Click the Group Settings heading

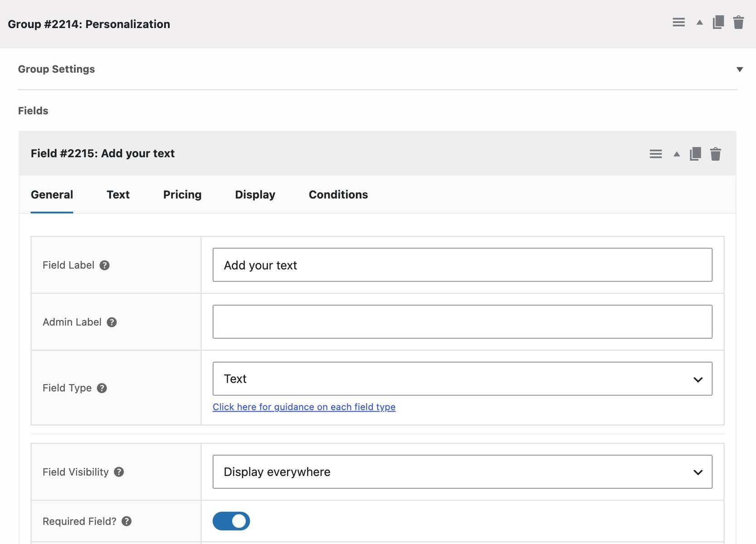(56, 69)
